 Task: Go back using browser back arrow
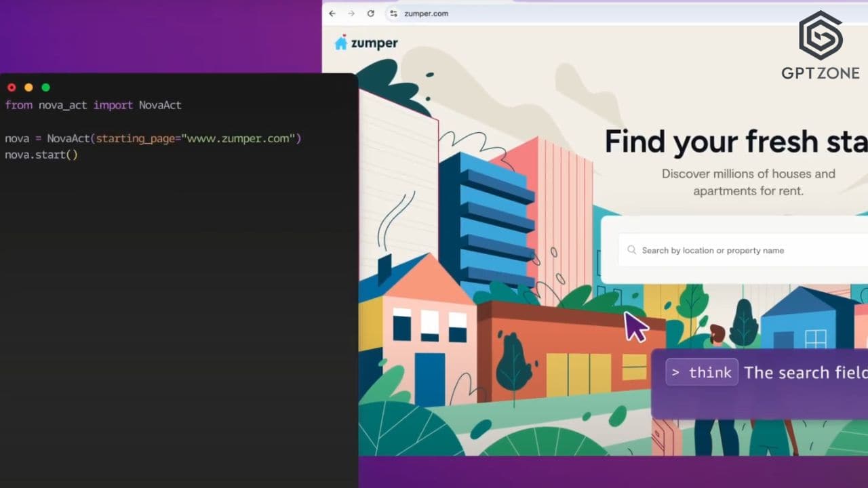332,14
